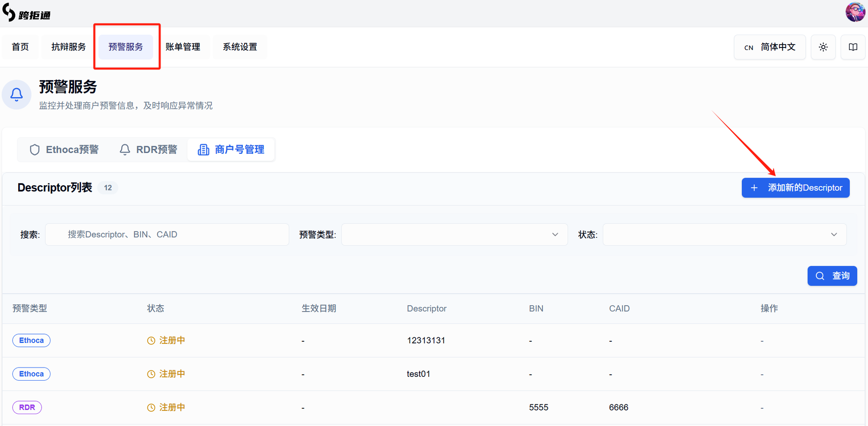This screenshot has height=426, width=868.
Task: Click the count badge 12 beside Descriptor列表
Action: click(108, 188)
